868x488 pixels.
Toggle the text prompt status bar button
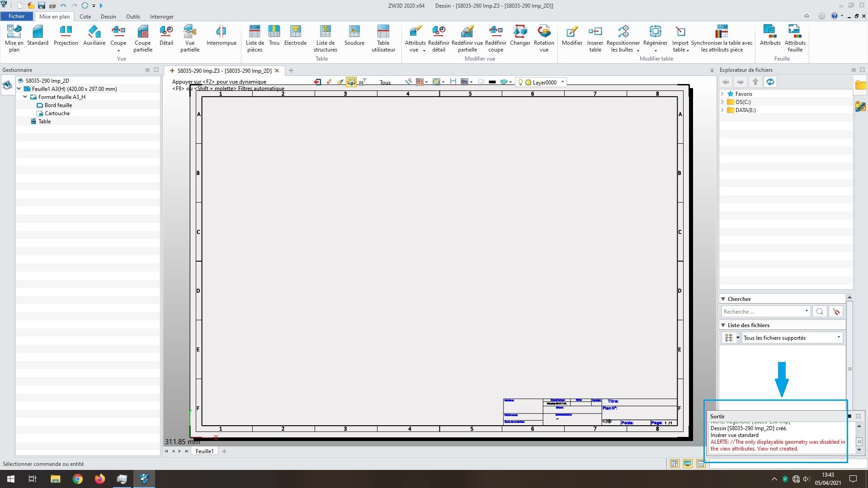tap(675, 464)
